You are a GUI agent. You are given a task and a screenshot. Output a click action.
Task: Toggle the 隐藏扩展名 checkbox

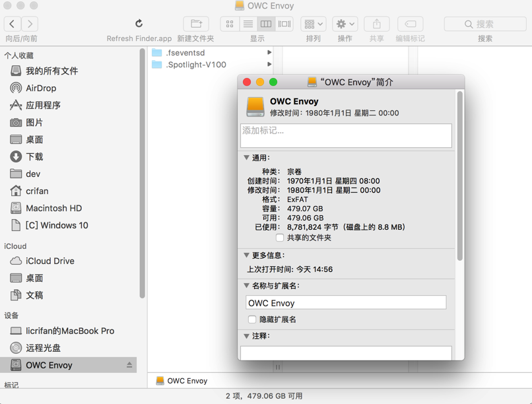click(x=252, y=320)
